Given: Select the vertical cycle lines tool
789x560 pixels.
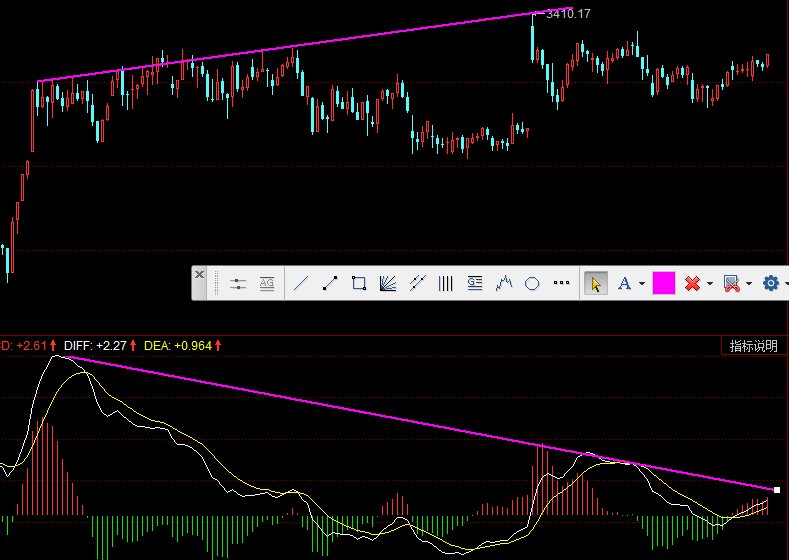Looking at the screenshot, I should tap(446, 284).
